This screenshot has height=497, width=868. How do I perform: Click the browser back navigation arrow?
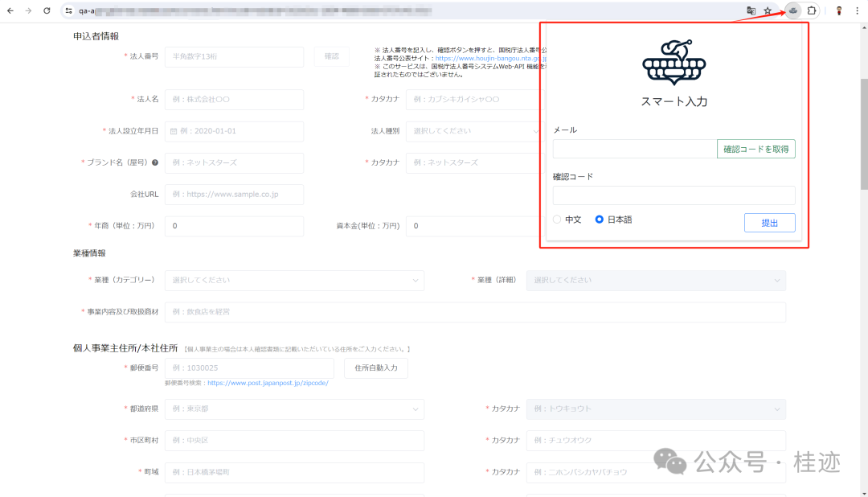coord(10,11)
